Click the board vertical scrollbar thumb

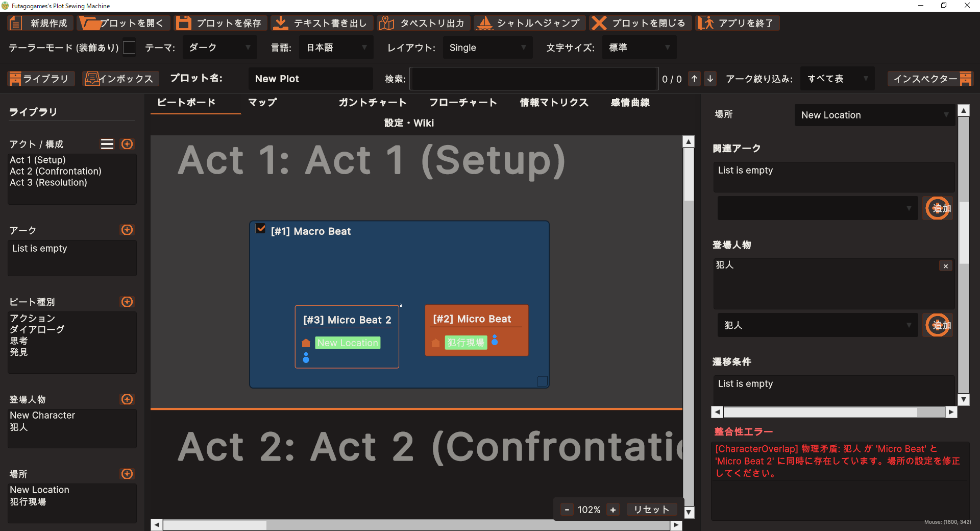[x=689, y=175]
